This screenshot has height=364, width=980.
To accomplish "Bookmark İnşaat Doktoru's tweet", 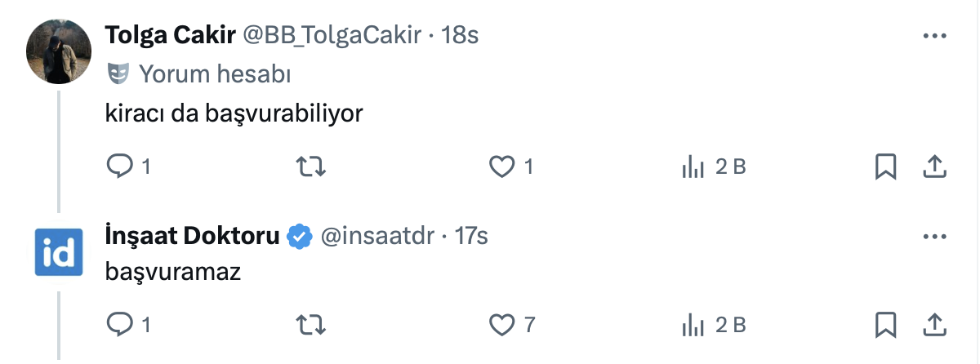I will click(885, 325).
